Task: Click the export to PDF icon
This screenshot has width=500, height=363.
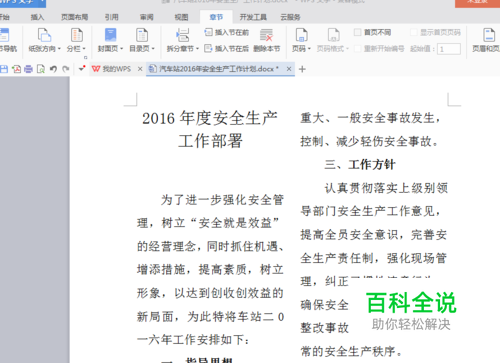Action: pos(16,69)
